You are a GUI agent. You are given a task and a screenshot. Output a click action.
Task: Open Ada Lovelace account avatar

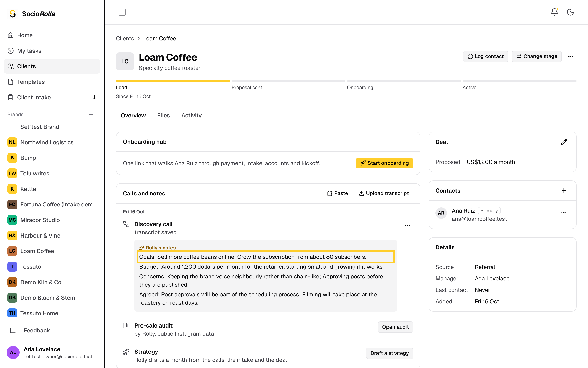(13, 352)
